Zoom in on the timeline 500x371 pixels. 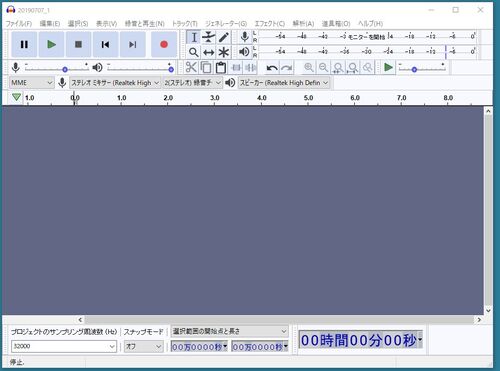pos(309,68)
